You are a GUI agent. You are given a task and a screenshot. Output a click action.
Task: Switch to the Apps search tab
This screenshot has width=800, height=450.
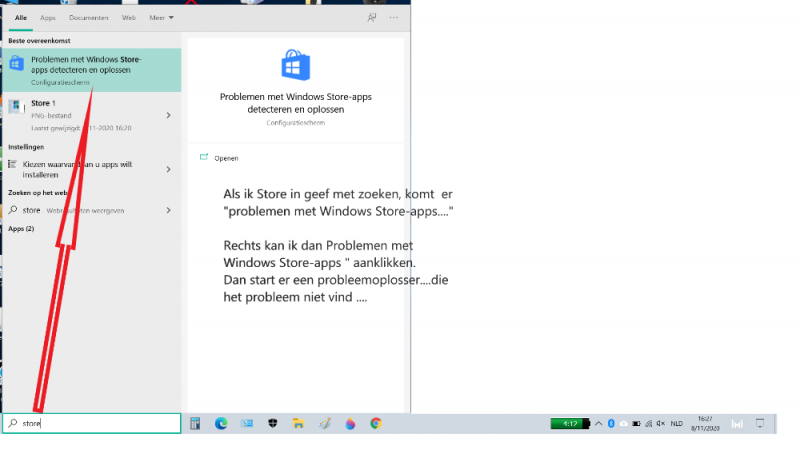click(48, 18)
